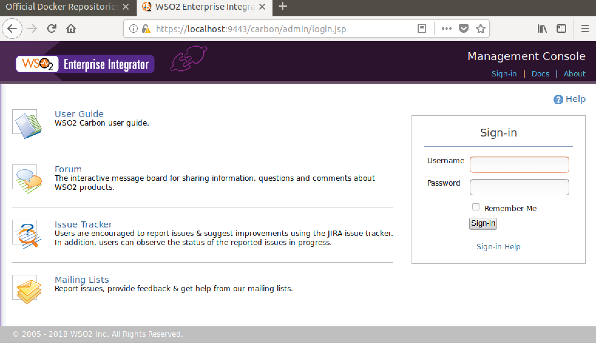Open page actions three-dots menu

(446, 29)
